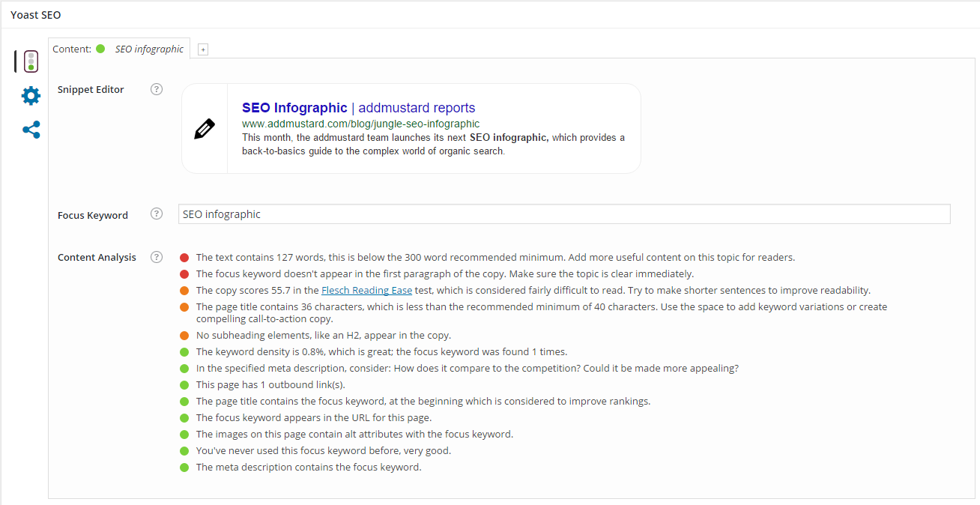The height and width of the screenshot is (505, 980).
Task: Click the green bullet for keyword density
Action: [184, 352]
